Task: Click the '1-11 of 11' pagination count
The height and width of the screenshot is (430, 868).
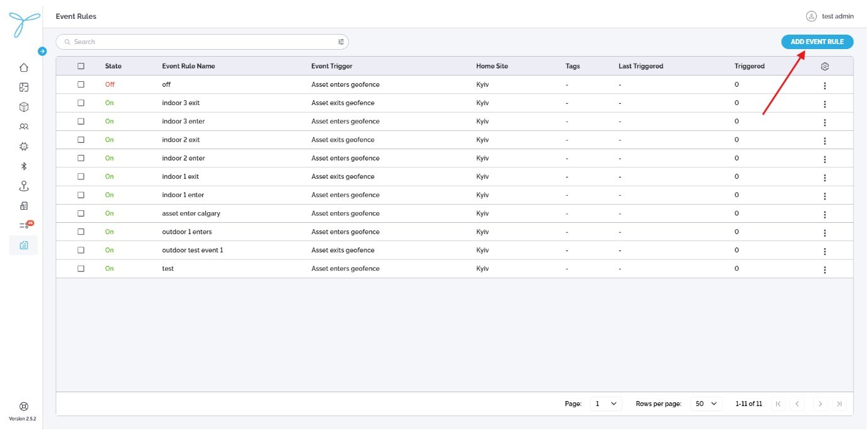Action: [x=749, y=404]
